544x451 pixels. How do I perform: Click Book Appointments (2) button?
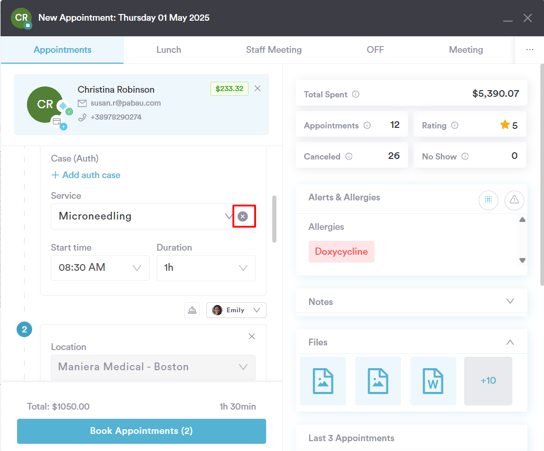pos(142,431)
